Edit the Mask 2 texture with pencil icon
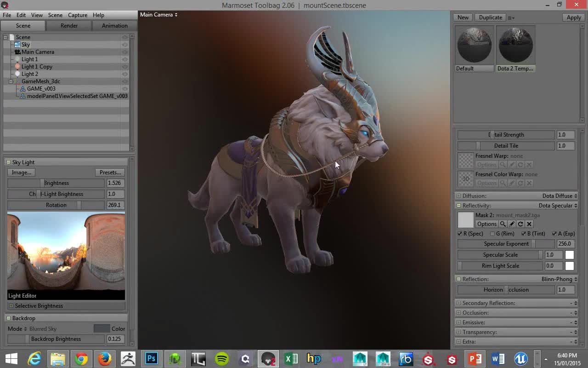 tap(512, 224)
